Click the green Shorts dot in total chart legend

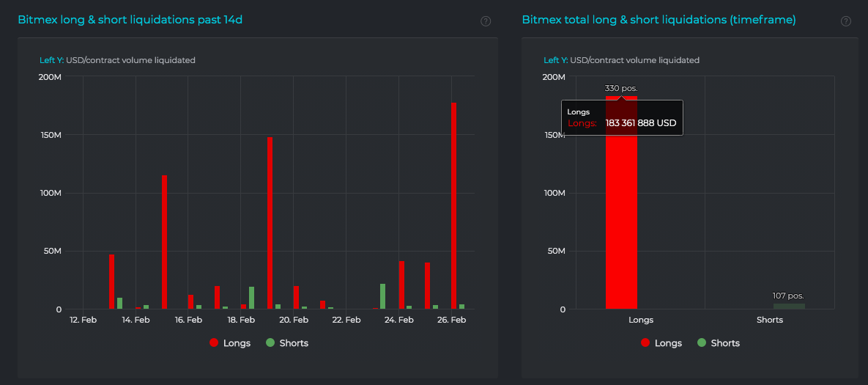[702, 343]
